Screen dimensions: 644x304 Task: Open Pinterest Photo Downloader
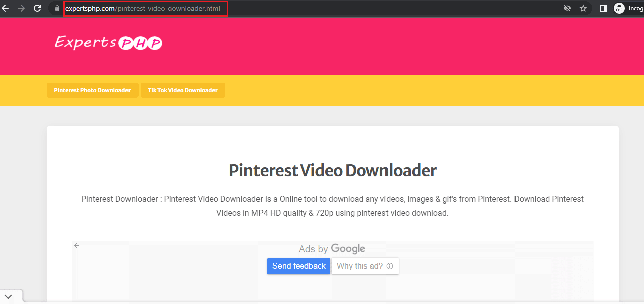coord(92,90)
